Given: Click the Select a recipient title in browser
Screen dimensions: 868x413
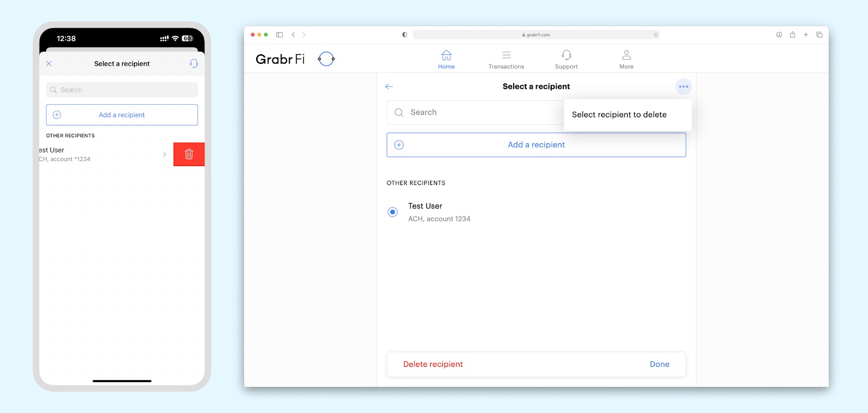Looking at the screenshot, I should point(536,86).
